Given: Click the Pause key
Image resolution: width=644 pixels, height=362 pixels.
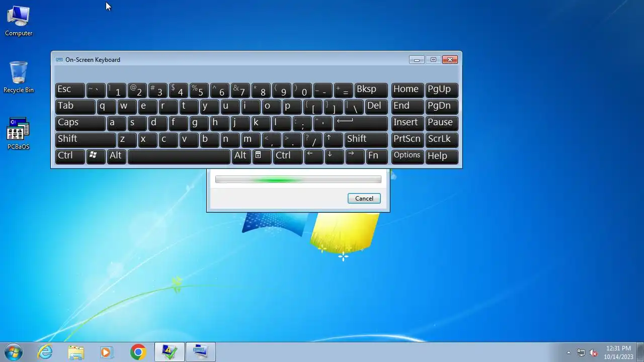Looking at the screenshot, I should pos(442,123).
